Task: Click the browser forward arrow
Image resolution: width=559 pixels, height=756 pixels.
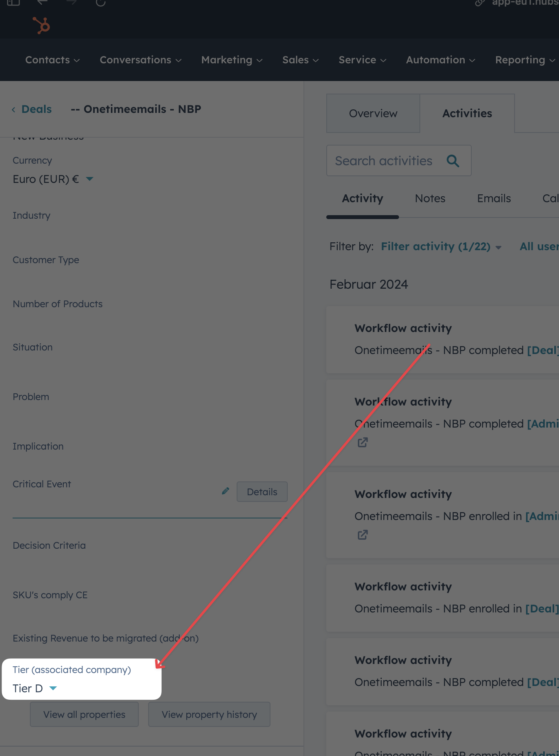Action: coord(71,3)
